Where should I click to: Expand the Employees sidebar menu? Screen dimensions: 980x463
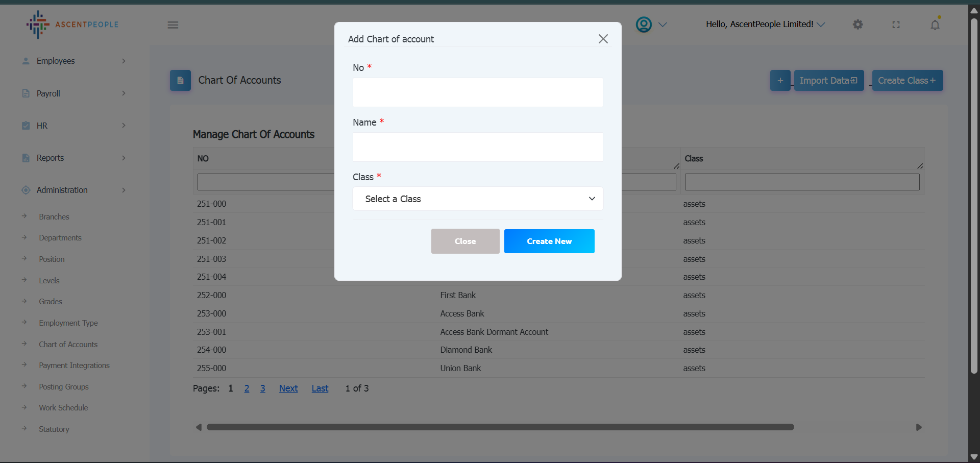74,61
